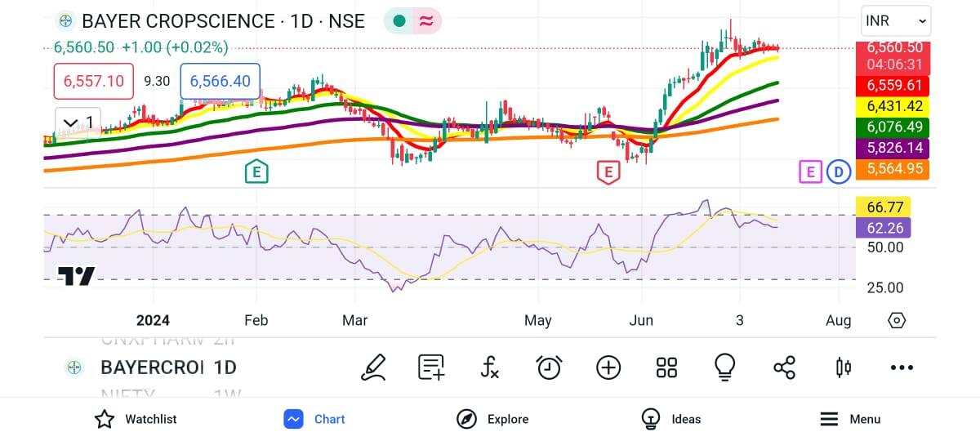Click the May label on time axis
Screen dimensions: 980x441
click(x=537, y=320)
